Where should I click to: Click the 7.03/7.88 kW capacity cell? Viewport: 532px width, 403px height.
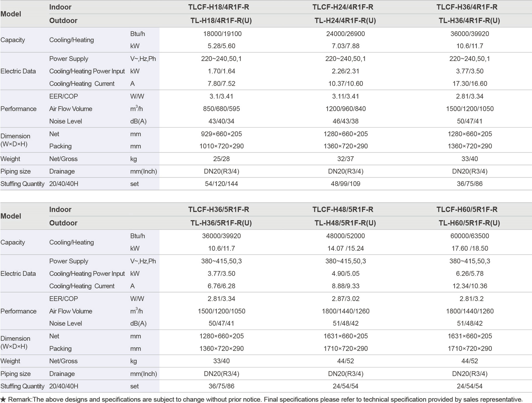click(x=346, y=46)
